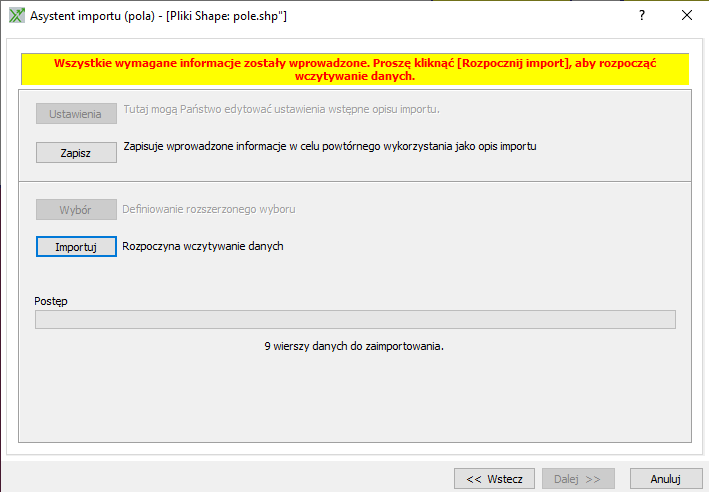Click the 'Tutaj mogą Państwo edytować ustawienia' text
Screen dimensions: 709x492
click(282, 109)
